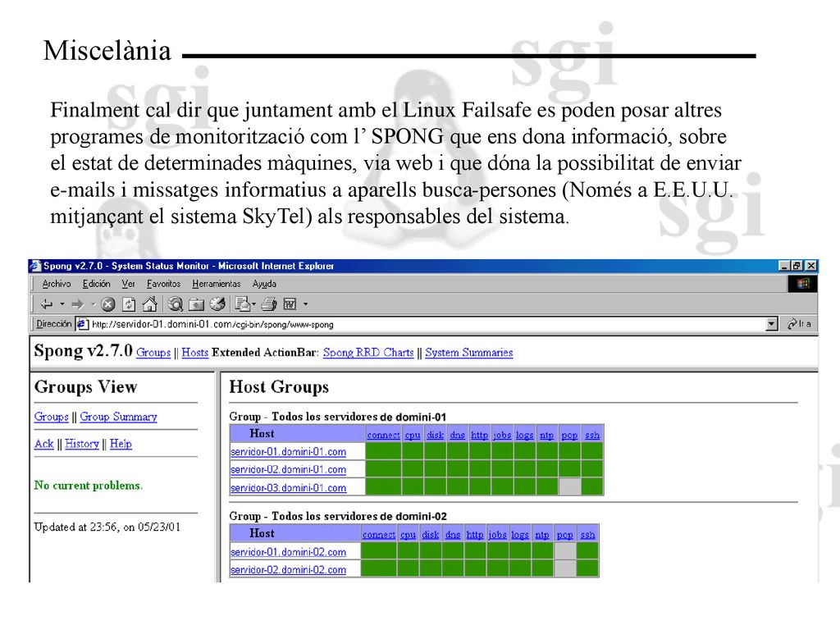
Task: Open the Help link in Groups View
Action: pos(121,444)
